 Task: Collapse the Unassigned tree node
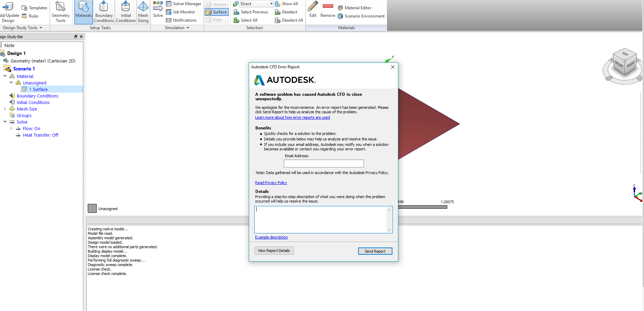(x=11, y=83)
